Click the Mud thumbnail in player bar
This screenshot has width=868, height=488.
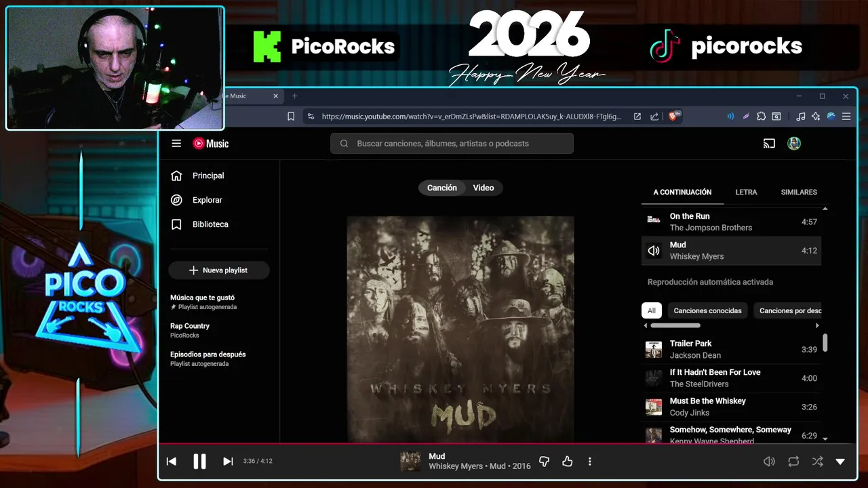point(410,462)
